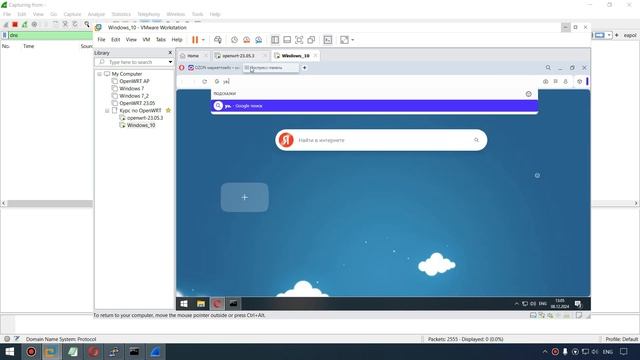Open the Opera menu icon in the guest browser
This screenshot has width=640, height=360.
[x=182, y=68]
